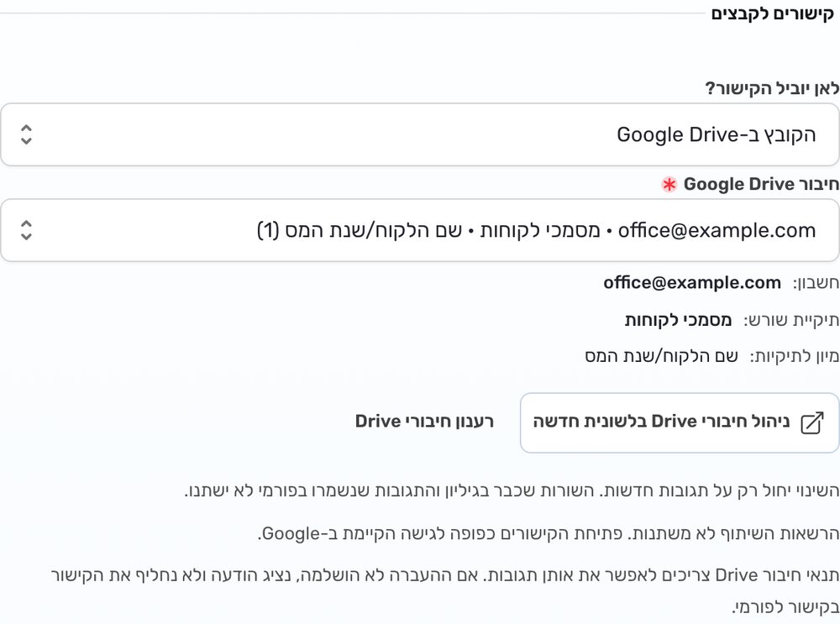Image resolution: width=840 pixels, height=624 pixels.
Task: Click the last line 'בקישור לפורמי.'
Action: click(x=785, y=607)
